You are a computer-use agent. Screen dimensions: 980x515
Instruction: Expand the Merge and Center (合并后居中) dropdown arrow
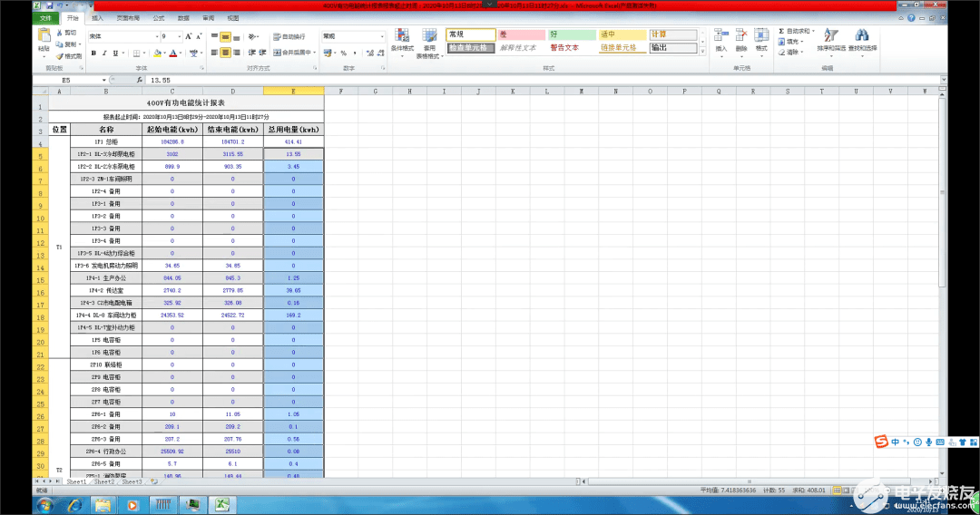coord(314,53)
